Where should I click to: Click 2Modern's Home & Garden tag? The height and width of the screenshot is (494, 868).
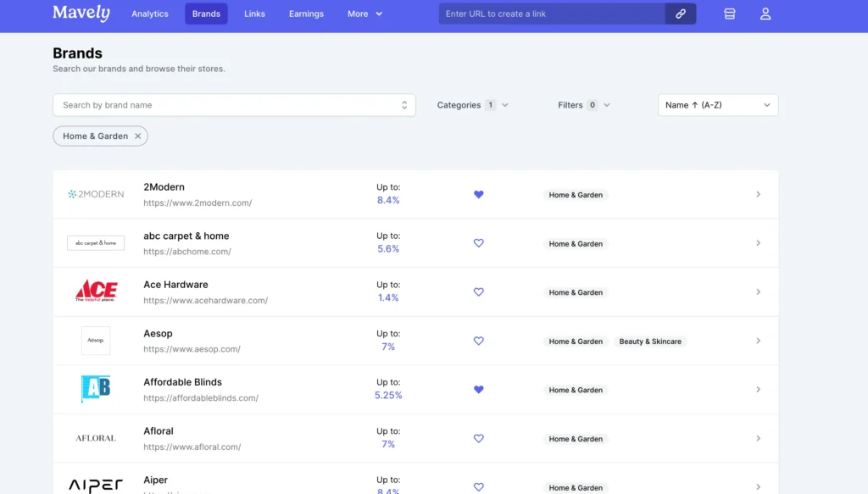point(576,195)
